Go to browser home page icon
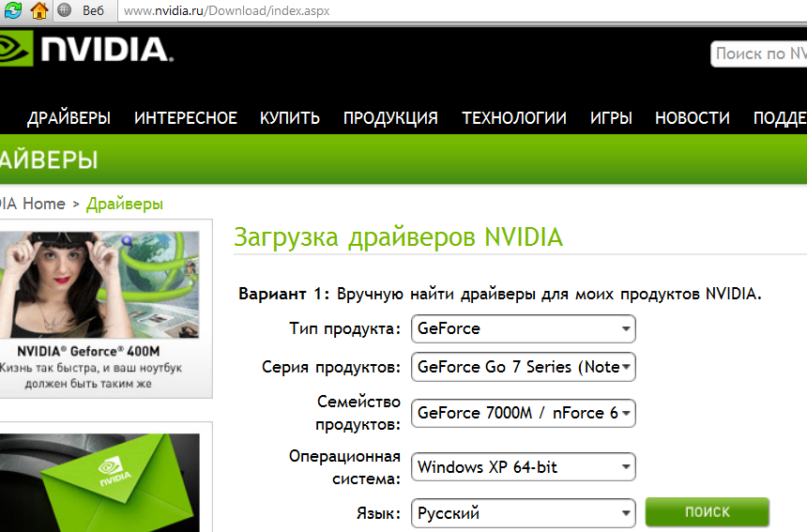807x532 pixels. (x=39, y=9)
